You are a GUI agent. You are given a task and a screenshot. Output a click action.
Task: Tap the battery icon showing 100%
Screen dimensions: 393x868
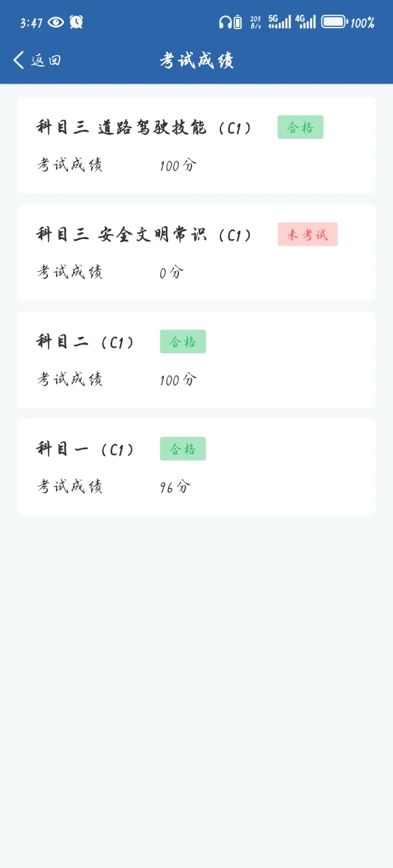334,22
